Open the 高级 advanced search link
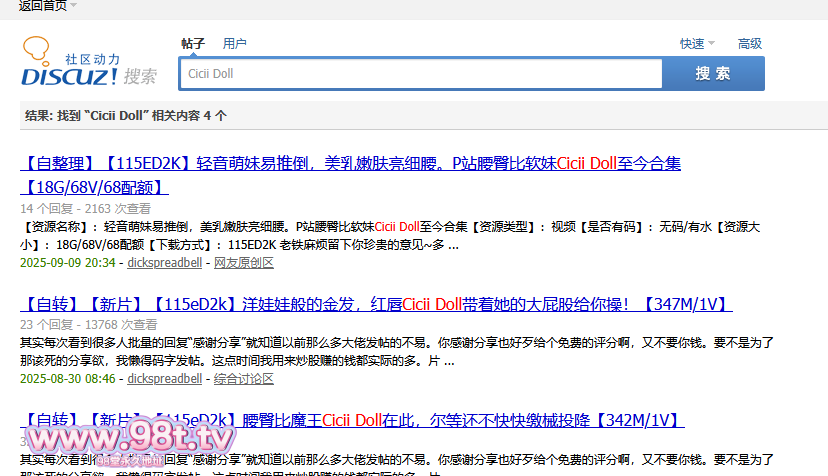Image resolution: width=828 pixels, height=476 pixels. (750, 43)
